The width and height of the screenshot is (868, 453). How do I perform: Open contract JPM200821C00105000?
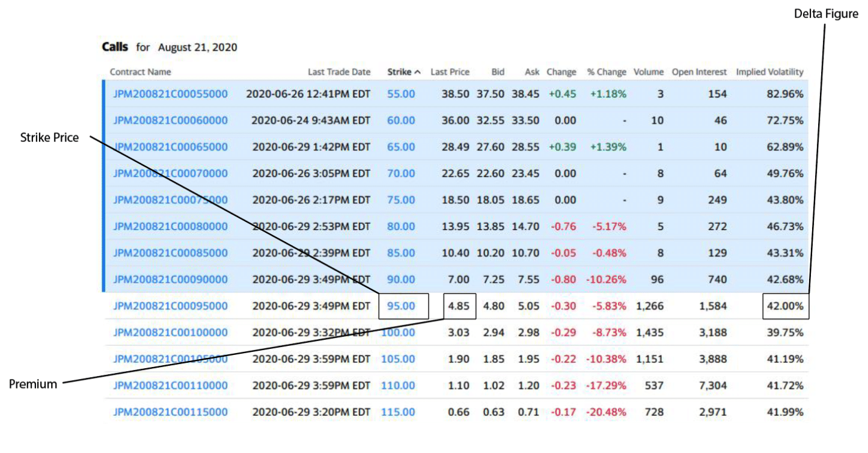coord(171,359)
